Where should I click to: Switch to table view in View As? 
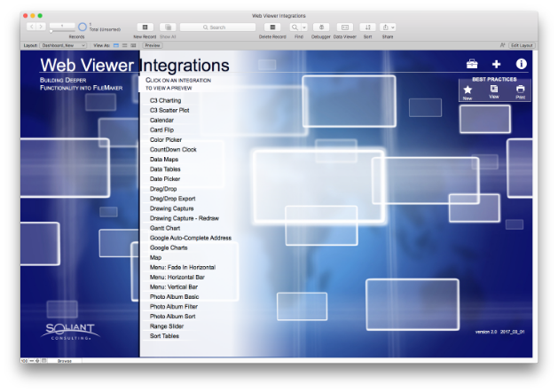[133, 44]
